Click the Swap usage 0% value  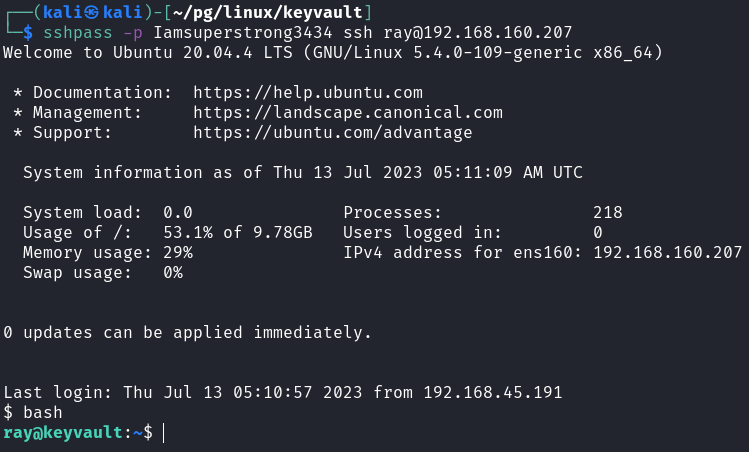173,272
